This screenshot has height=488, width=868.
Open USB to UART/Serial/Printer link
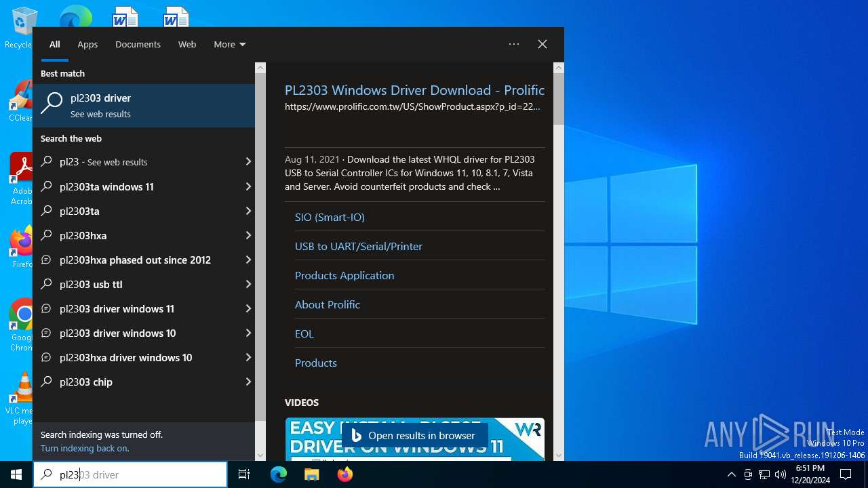click(x=359, y=246)
